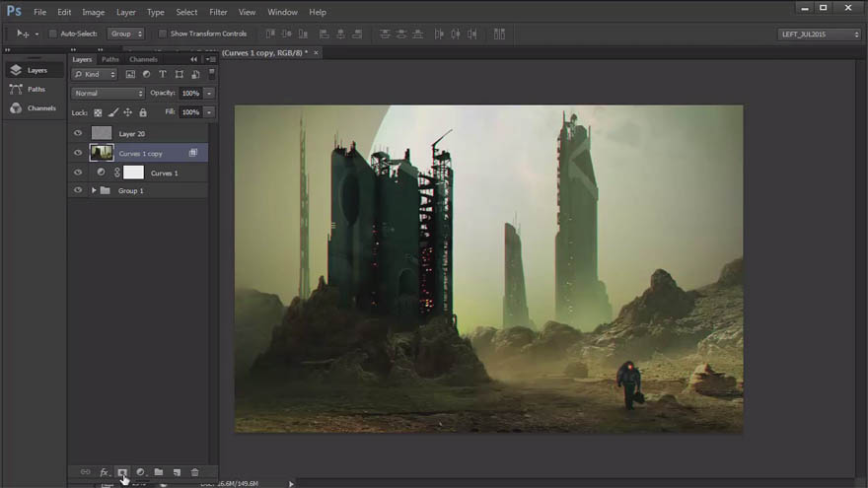The image size is (868, 488).
Task: Click the Align right edges icon
Action: [x=357, y=34]
